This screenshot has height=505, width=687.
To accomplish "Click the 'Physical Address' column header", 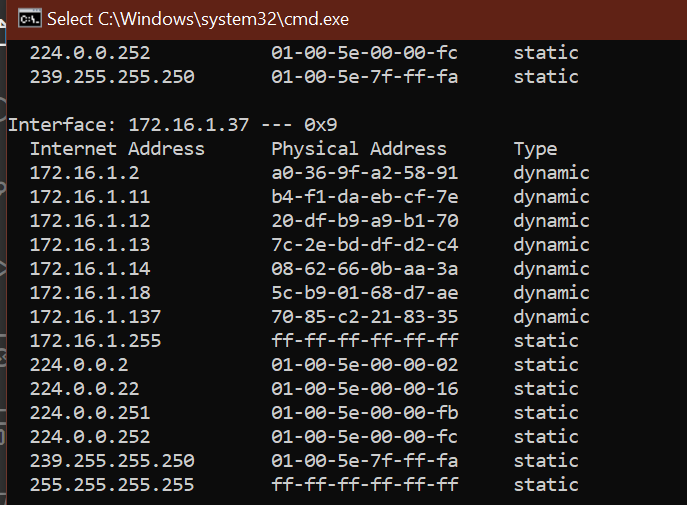I will pyautogui.click(x=359, y=149).
